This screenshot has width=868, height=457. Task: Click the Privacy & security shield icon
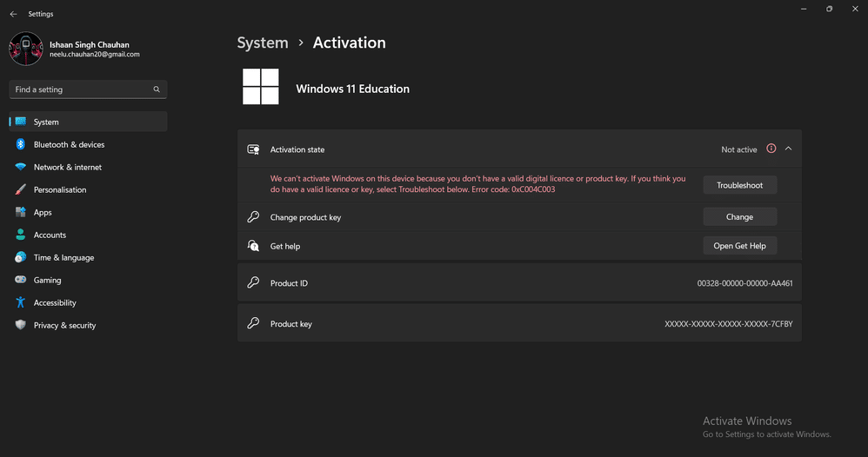21,325
